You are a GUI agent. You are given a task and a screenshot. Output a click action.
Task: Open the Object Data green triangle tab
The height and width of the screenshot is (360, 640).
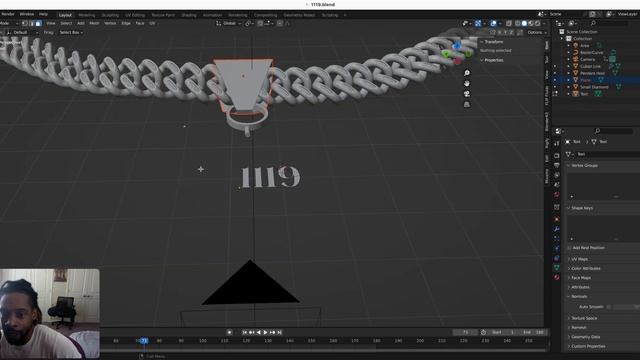[557, 267]
